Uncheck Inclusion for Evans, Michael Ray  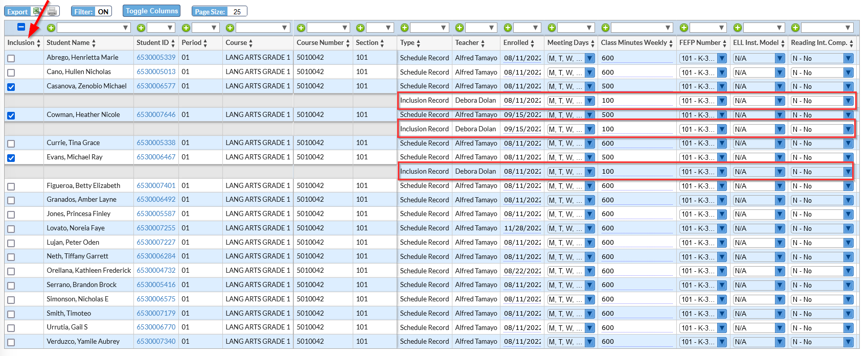point(11,158)
